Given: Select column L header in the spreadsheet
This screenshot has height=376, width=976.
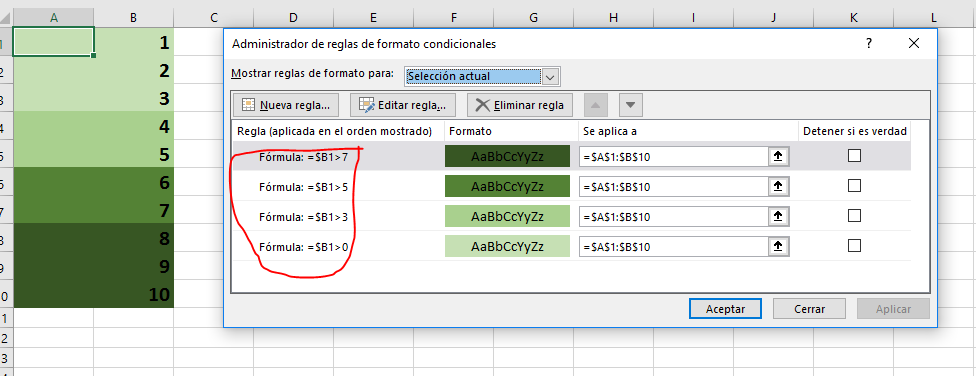Looking at the screenshot, I should tap(934, 18).
